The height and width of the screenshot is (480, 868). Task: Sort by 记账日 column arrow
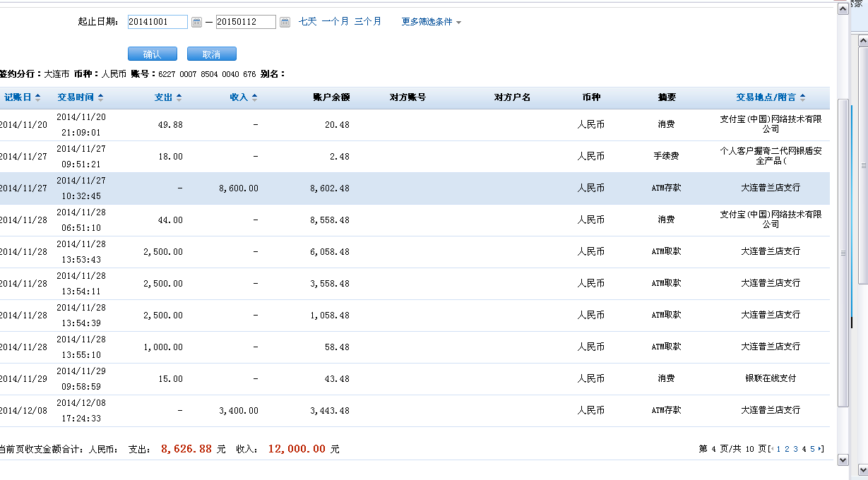37,97
